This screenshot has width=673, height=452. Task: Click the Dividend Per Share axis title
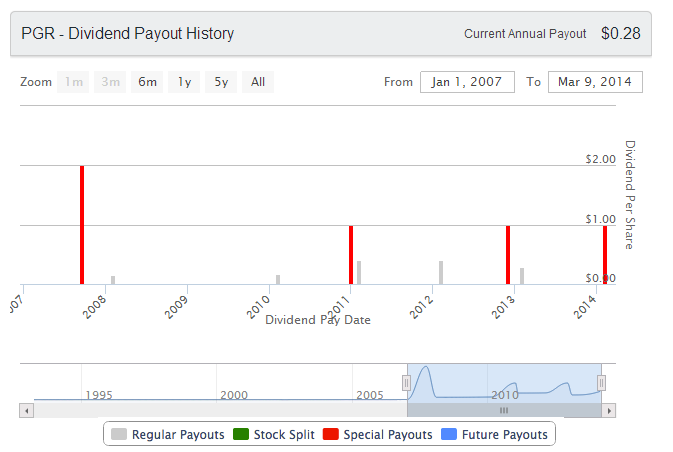pos(629,195)
